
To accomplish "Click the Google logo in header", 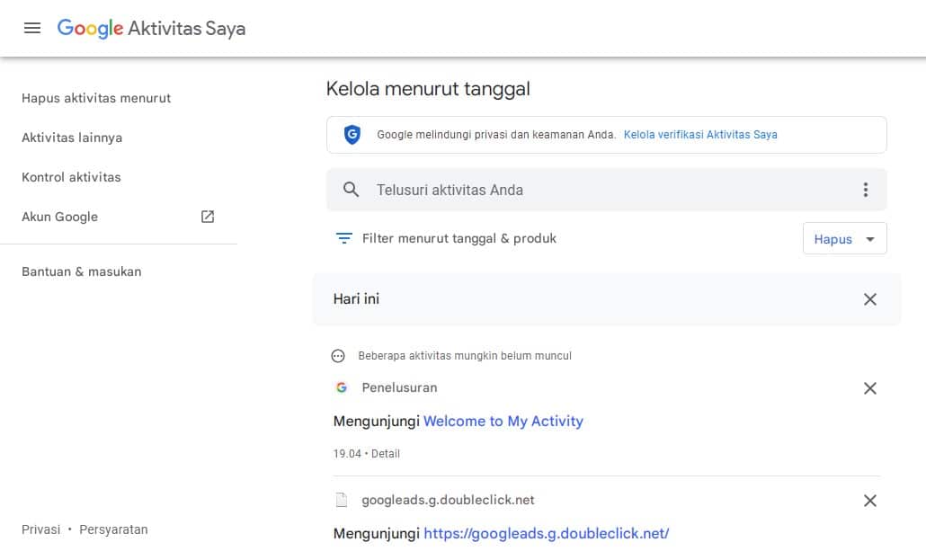I will (90, 29).
